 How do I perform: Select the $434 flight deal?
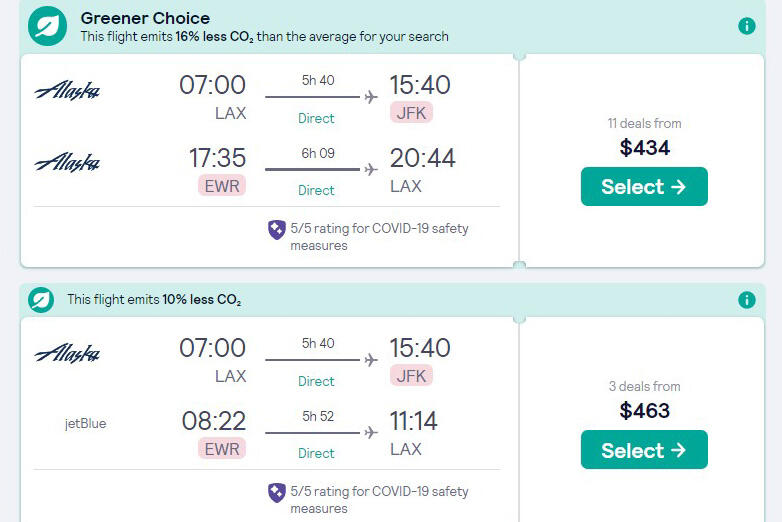pos(644,186)
